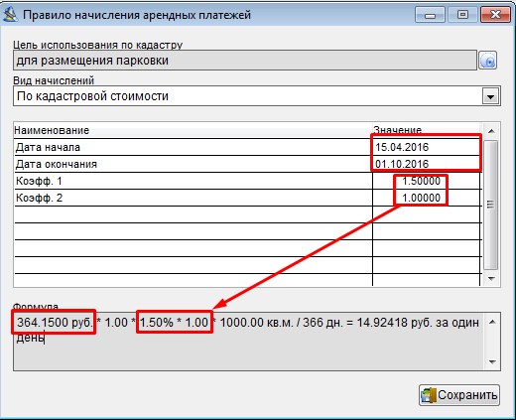
Task: Click the formula box scroll down arrow
Action: [x=492, y=362]
